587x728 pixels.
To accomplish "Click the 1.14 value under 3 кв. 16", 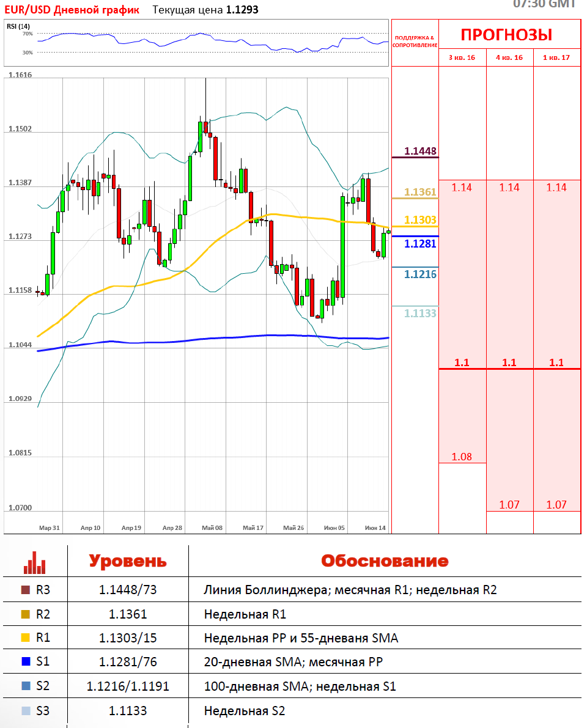I will point(462,188).
